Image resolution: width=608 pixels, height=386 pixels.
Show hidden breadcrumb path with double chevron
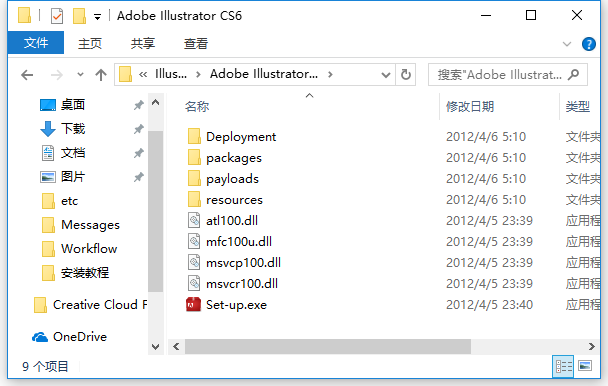[x=143, y=74]
